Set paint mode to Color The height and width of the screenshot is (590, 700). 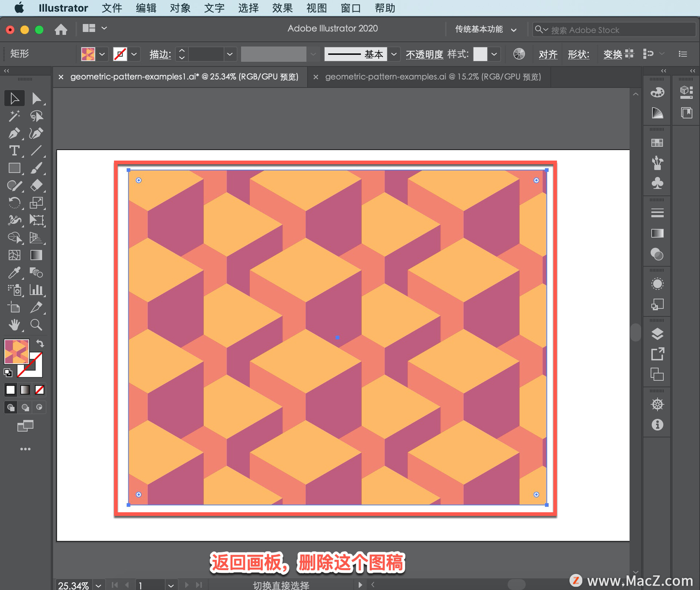tap(11, 390)
